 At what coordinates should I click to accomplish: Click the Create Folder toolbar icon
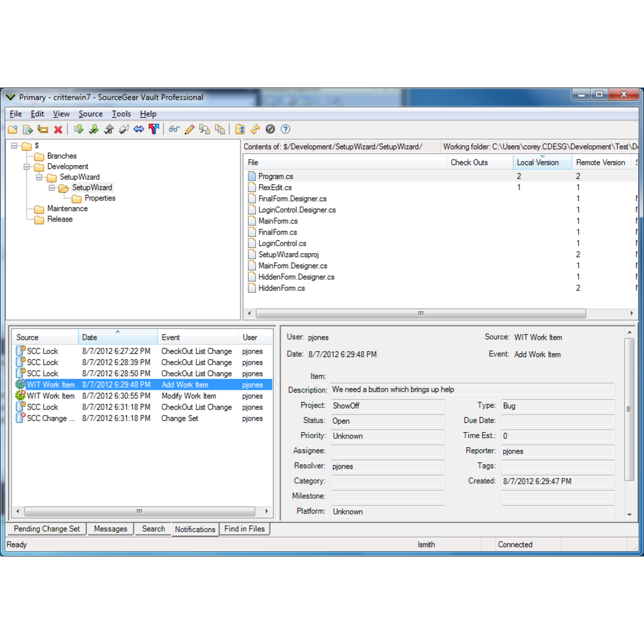[x=13, y=129]
